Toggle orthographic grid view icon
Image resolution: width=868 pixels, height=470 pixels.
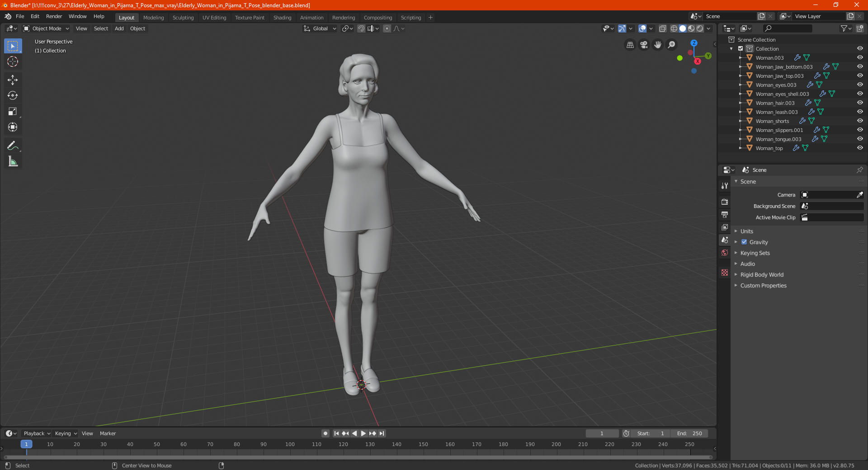pos(630,45)
